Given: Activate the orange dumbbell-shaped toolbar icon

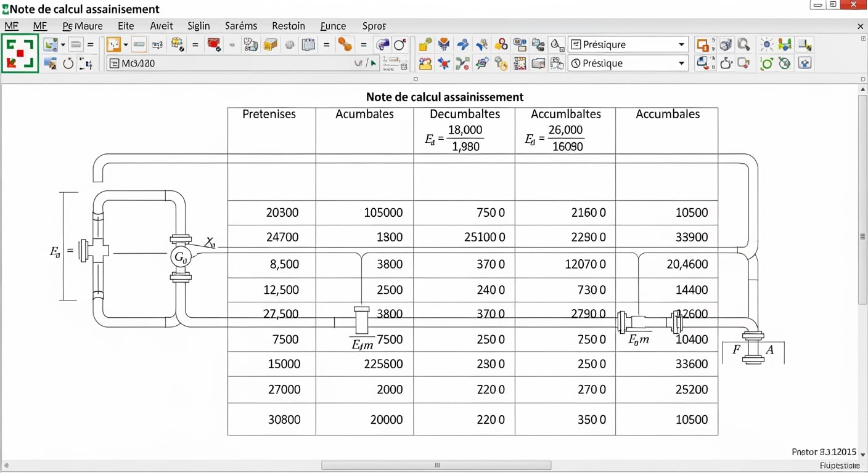Looking at the screenshot, I should click(x=346, y=44).
